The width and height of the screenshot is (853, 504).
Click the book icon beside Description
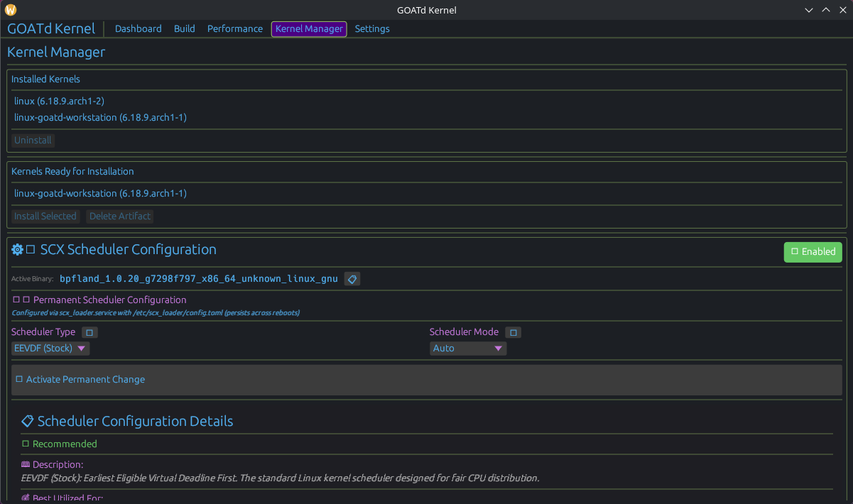[x=26, y=464]
